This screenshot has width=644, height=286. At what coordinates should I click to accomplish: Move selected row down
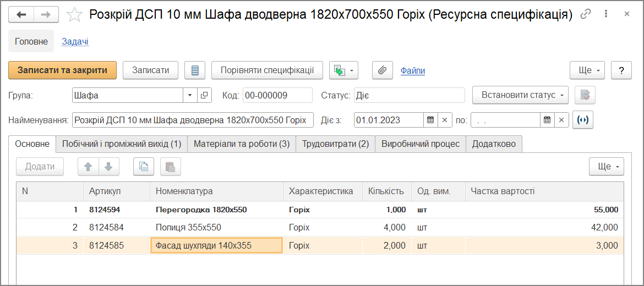pyautogui.click(x=108, y=167)
